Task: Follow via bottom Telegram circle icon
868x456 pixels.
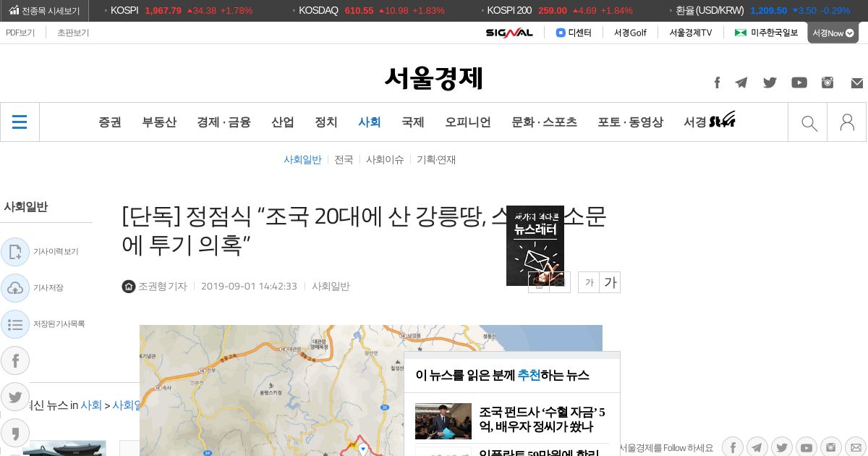Action: point(757,447)
